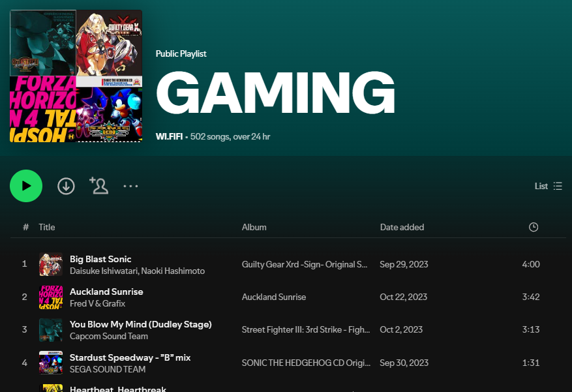Sort tracks by the duration clock icon
Viewport: 572px width, 392px height.
click(534, 227)
